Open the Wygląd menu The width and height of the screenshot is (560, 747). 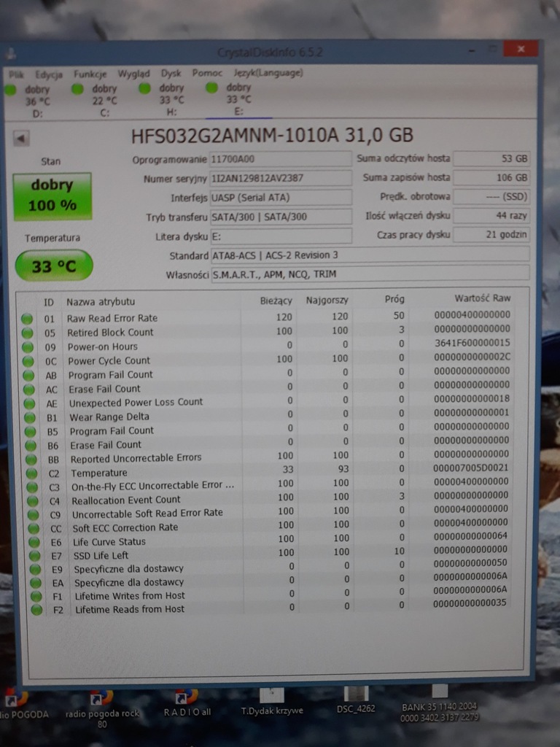[134, 74]
